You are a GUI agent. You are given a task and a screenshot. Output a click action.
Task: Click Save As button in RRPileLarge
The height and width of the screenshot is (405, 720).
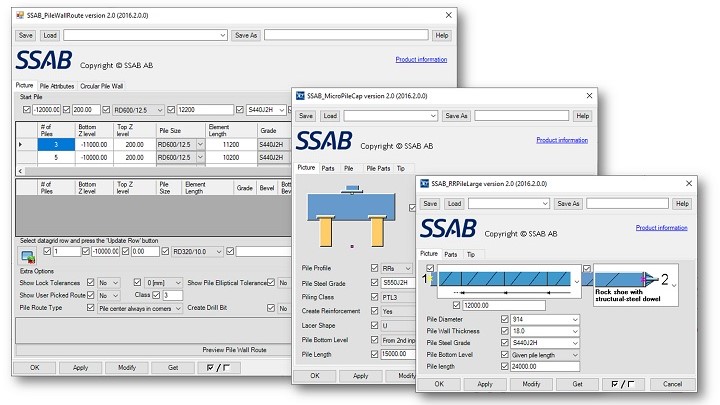pyautogui.click(x=568, y=203)
